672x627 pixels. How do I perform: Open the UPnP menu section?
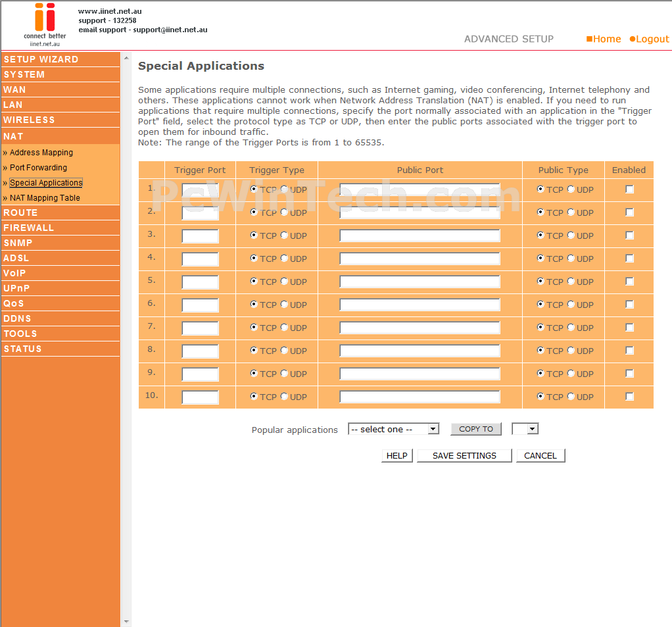[60, 288]
